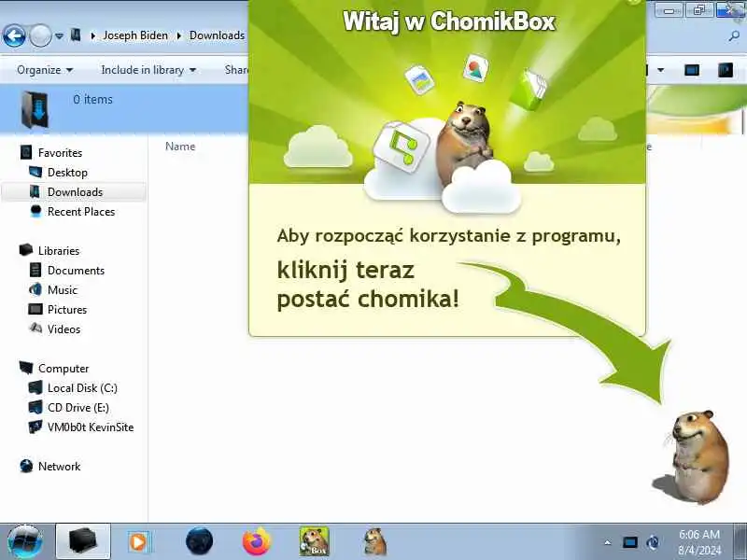Select Desktop under Favorites
This screenshot has height=560, width=747.
coord(67,173)
